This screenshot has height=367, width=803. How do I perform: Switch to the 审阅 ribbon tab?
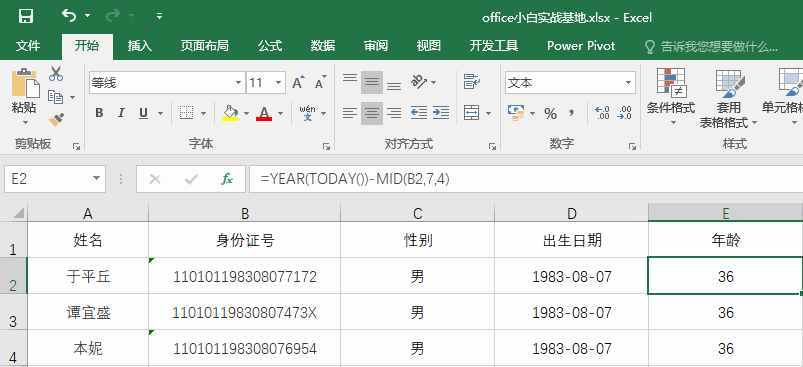[376, 46]
